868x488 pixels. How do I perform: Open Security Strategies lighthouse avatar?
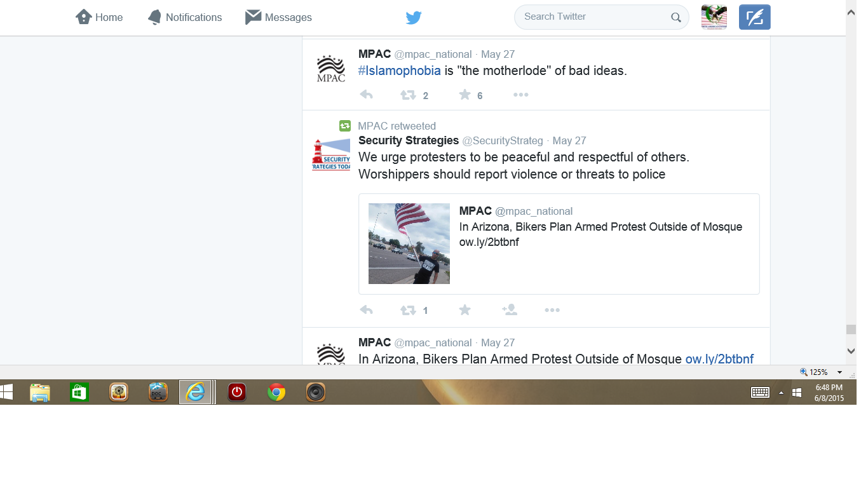tap(331, 154)
